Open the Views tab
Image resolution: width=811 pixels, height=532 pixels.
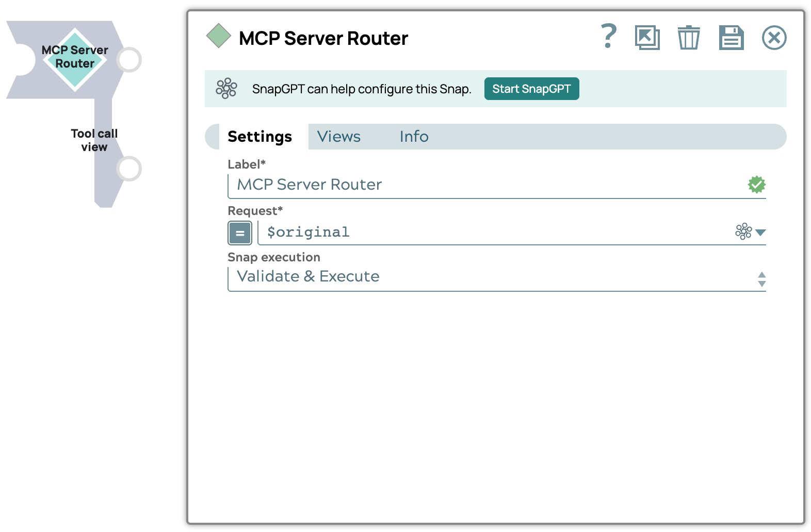[339, 137]
